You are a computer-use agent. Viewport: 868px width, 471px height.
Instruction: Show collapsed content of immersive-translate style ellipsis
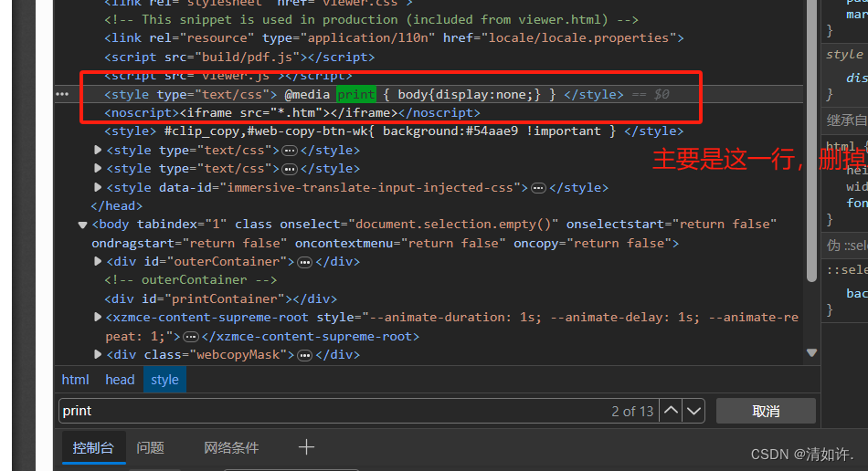pyautogui.click(x=538, y=188)
